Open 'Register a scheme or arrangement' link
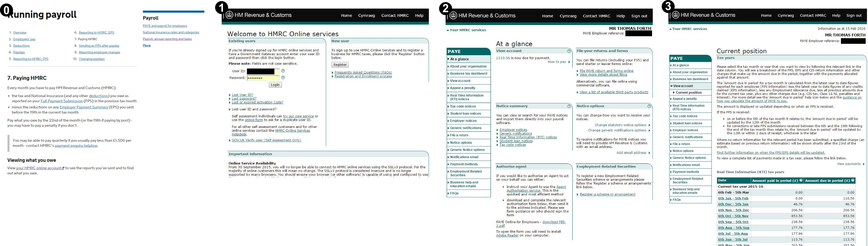Screen dimensions: 868x246 point(607,194)
